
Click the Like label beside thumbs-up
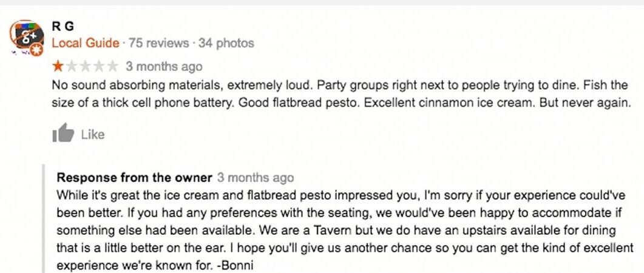tap(93, 135)
